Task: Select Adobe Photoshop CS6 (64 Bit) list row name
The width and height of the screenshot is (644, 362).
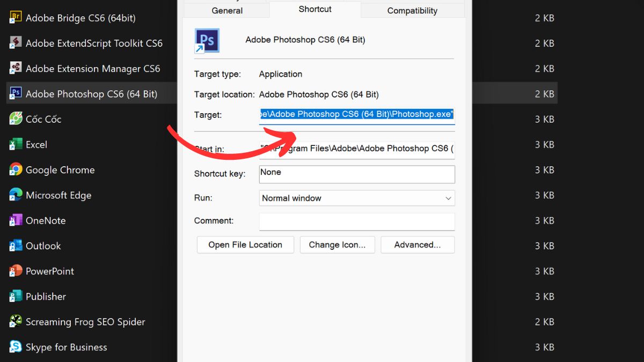Action: [92, 94]
